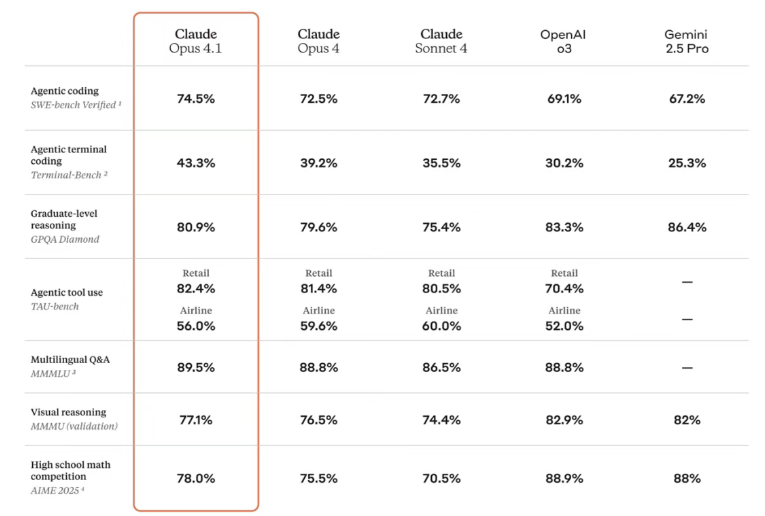Click the Agentic coding row label
This screenshot has height=516, width=765.
65,91
